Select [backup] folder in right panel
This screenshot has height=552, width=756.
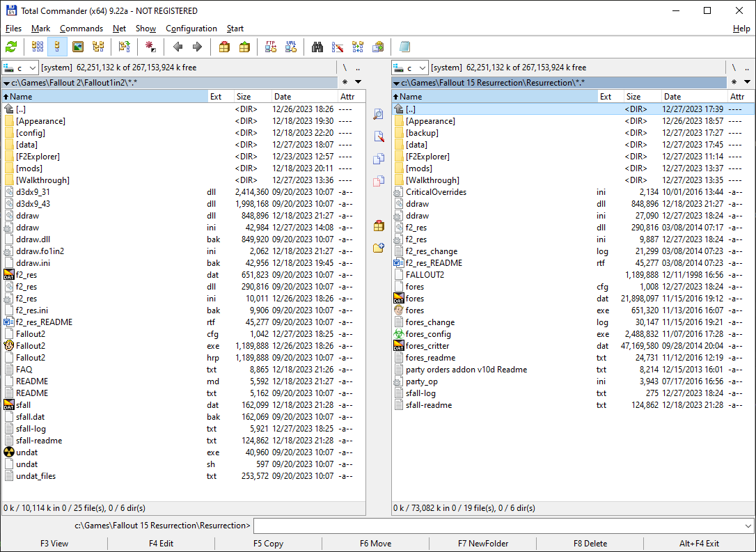[x=574, y=132]
